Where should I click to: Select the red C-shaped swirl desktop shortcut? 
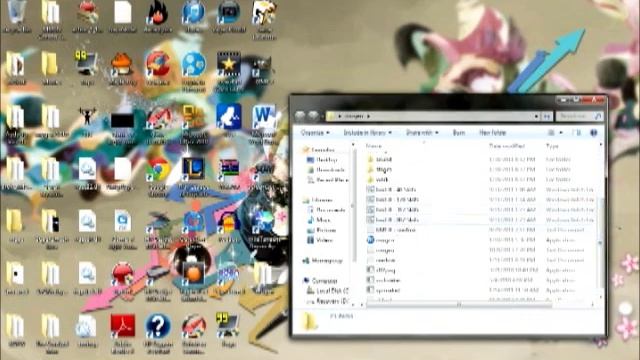point(158,68)
